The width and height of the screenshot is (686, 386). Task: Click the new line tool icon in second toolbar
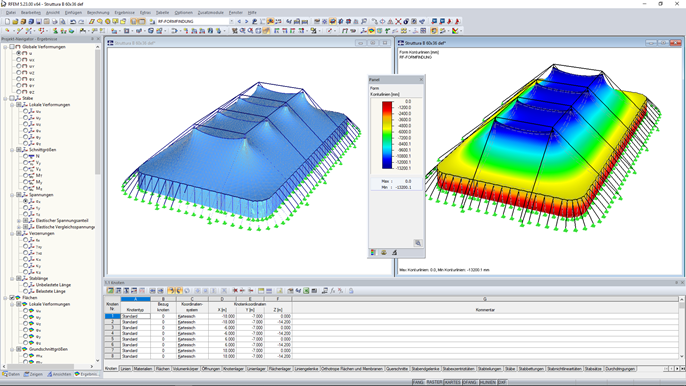tap(19, 31)
